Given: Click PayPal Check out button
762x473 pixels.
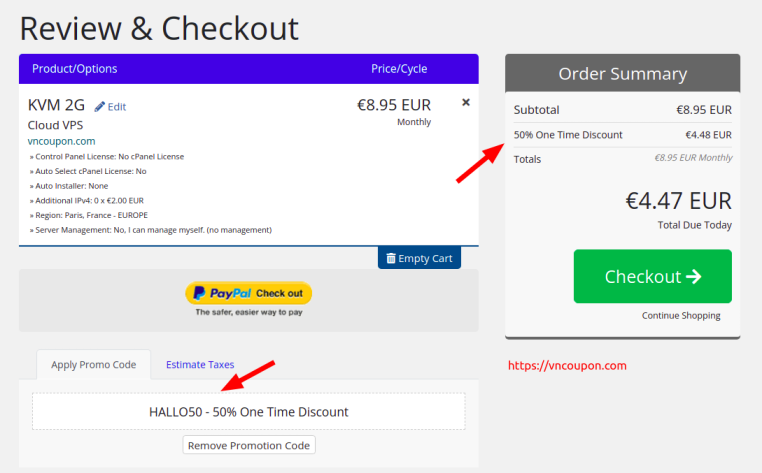Looking at the screenshot, I should [248, 293].
